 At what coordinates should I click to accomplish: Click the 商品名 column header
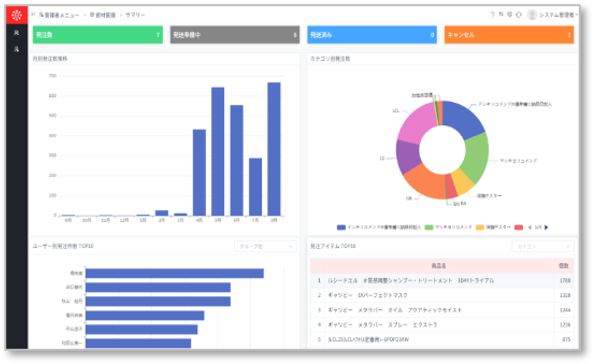pyautogui.click(x=439, y=266)
